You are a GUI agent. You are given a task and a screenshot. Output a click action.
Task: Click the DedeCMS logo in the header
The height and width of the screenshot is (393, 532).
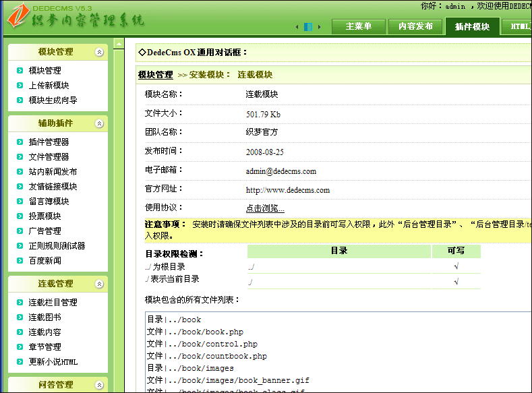[76, 16]
